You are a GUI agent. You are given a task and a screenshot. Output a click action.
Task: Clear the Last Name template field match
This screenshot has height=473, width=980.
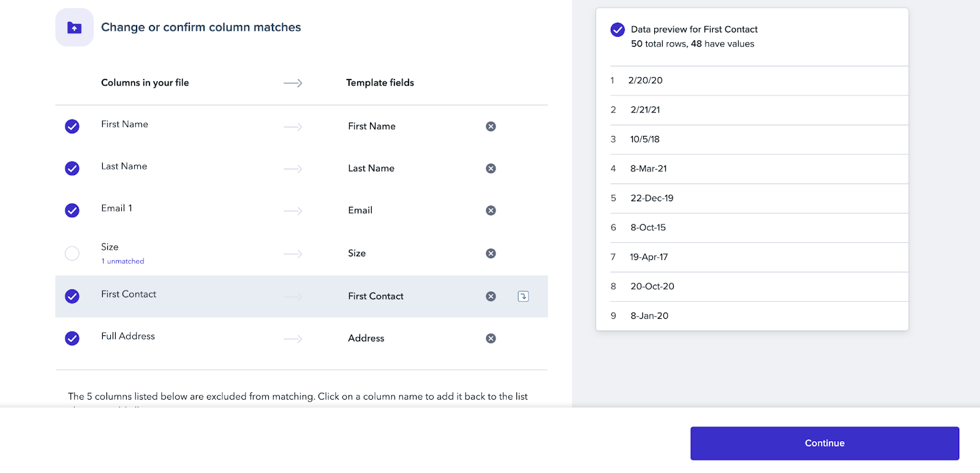pyautogui.click(x=491, y=168)
